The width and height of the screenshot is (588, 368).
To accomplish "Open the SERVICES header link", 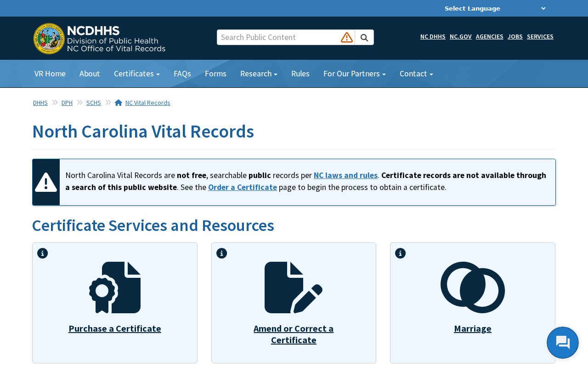I will 540,36.
